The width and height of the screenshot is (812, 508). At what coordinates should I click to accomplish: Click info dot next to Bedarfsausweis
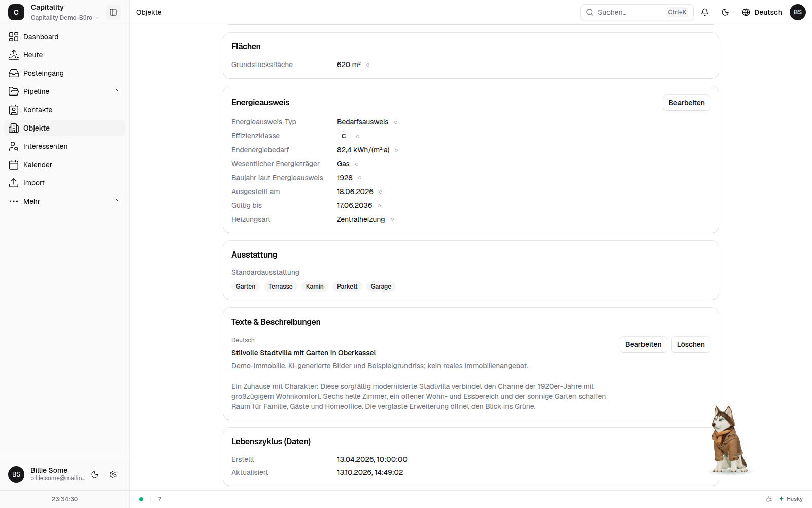pyautogui.click(x=396, y=122)
